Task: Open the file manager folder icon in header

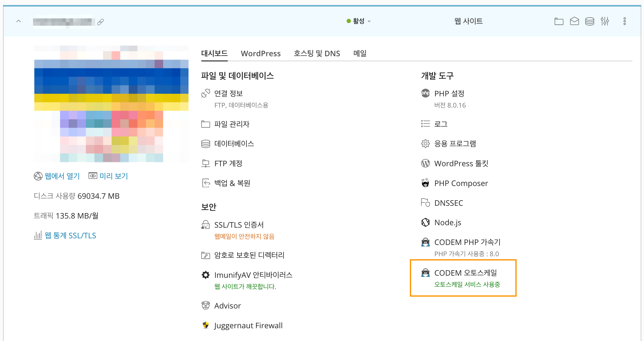Action: point(559,21)
